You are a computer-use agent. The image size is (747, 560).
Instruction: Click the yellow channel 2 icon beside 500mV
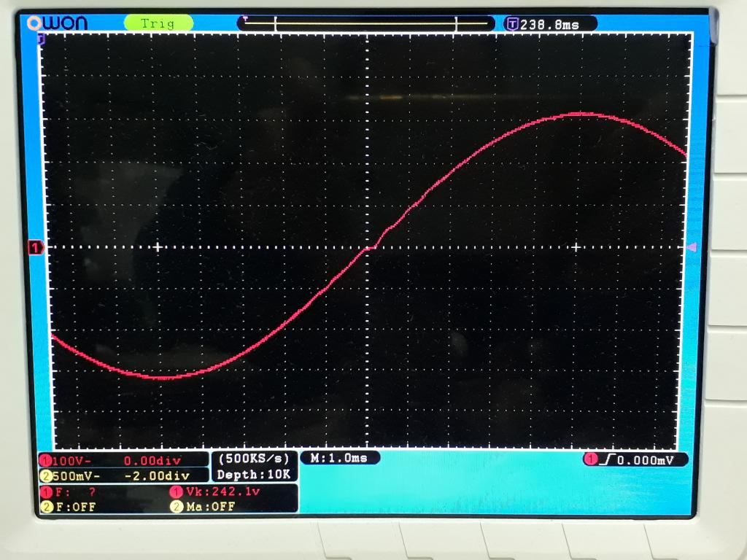pyautogui.click(x=46, y=475)
